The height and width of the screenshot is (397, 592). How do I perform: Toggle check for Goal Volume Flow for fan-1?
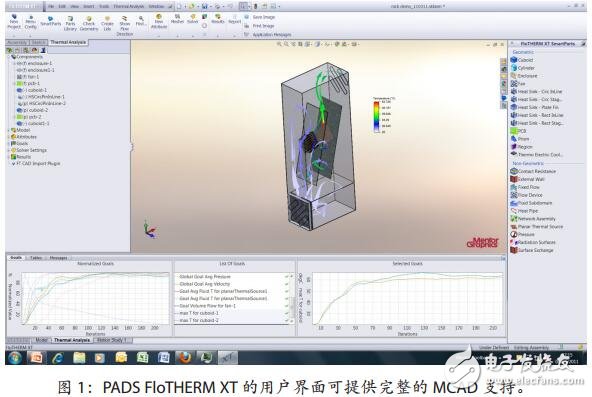287,306
